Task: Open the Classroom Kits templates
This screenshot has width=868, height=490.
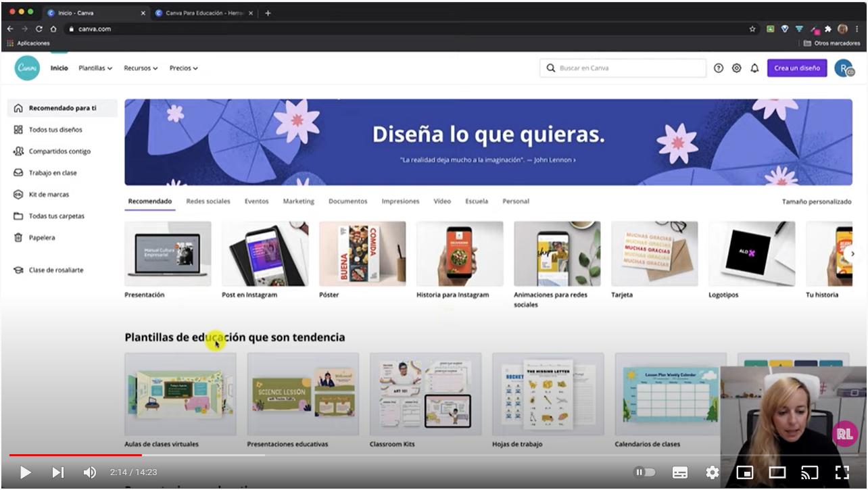Action: click(425, 394)
